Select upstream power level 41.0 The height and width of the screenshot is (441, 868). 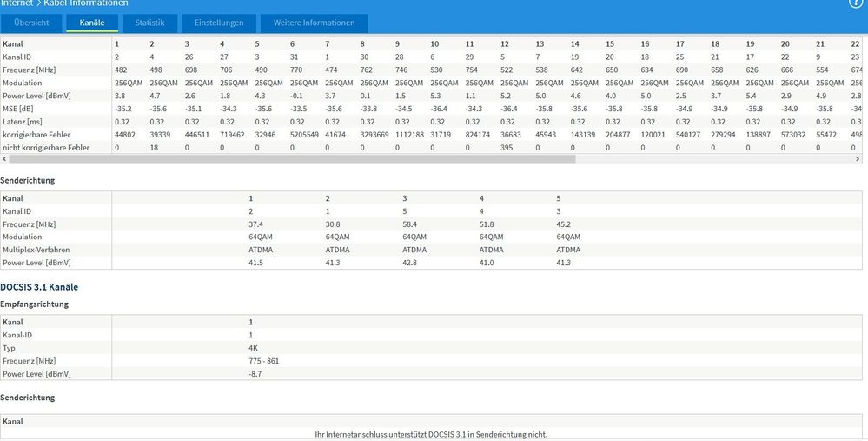[x=487, y=263]
